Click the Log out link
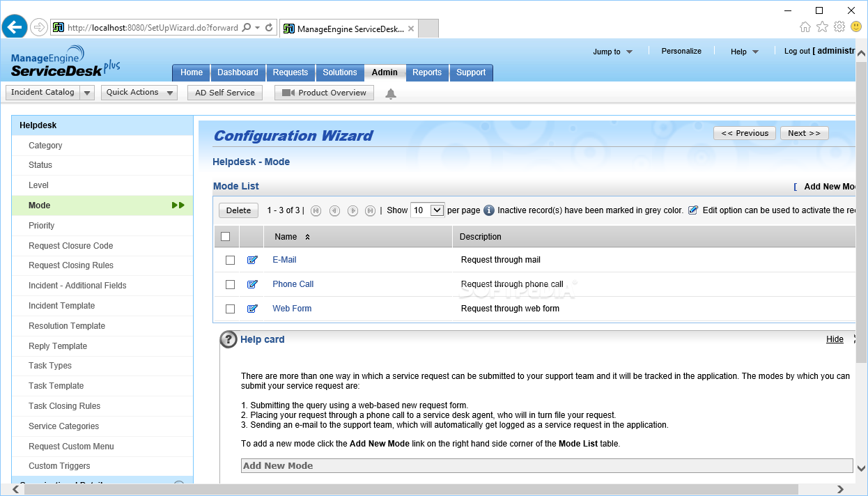The height and width of the screenshot is (496, 868). click(797, 51)
